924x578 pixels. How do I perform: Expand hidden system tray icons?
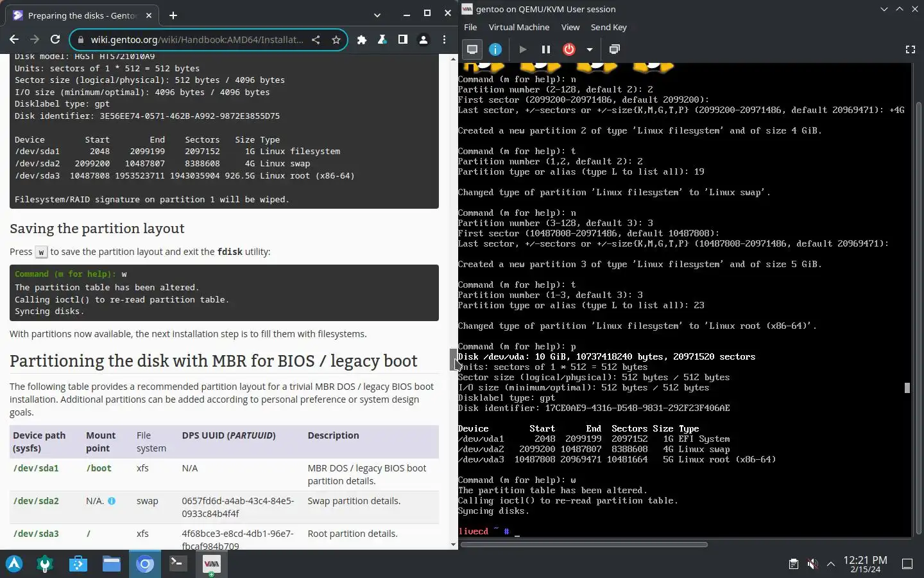[x=831, y=564]
